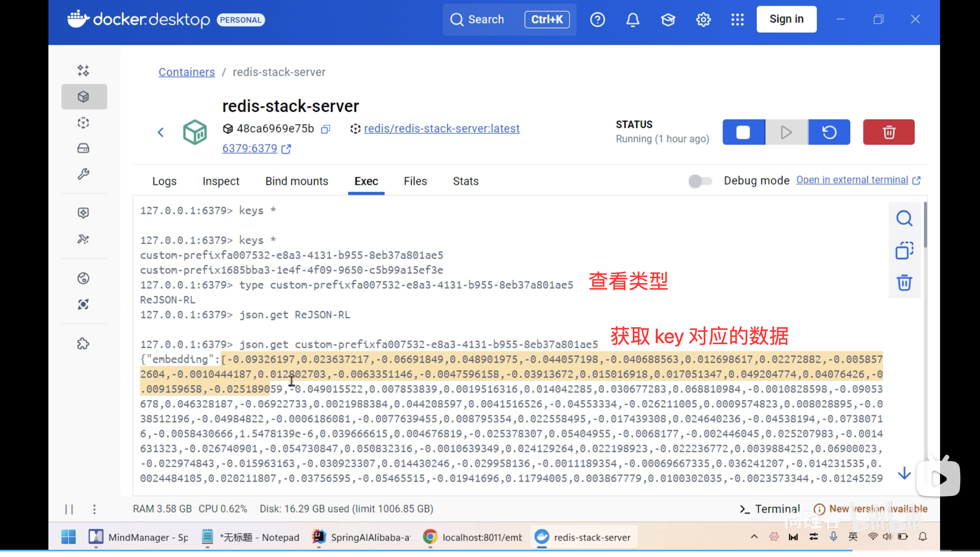Open the three-dot menu in the status bar

[x=94, y=509]
